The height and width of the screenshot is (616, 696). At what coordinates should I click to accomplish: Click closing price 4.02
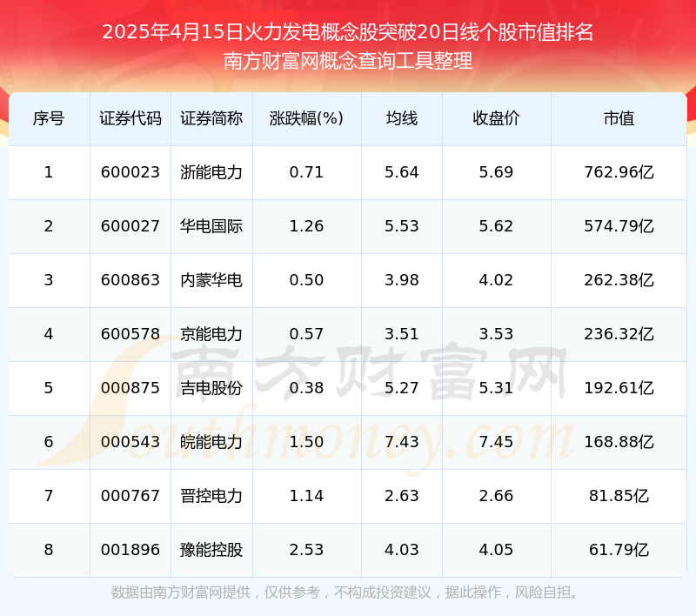496,280
